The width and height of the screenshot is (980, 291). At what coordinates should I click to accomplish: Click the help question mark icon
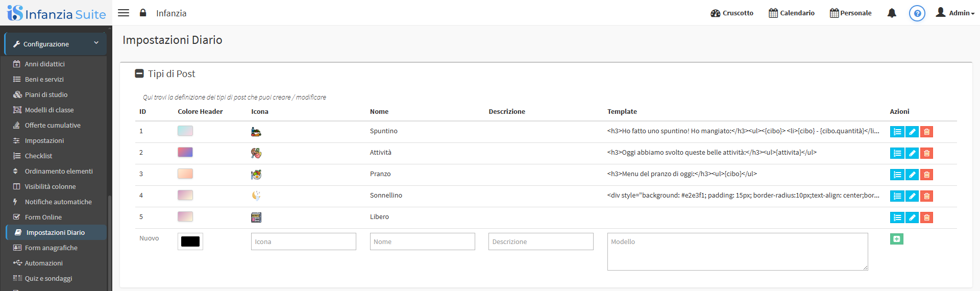pyautogui.click(x=917, y=13)
